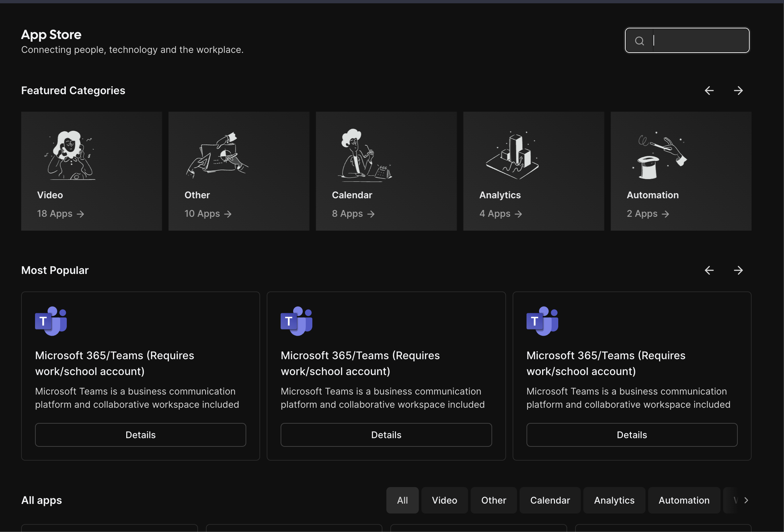Screen dimensions: 784x532
Task: Click the Analytics category illustration
Action: [x=512, y=155]
